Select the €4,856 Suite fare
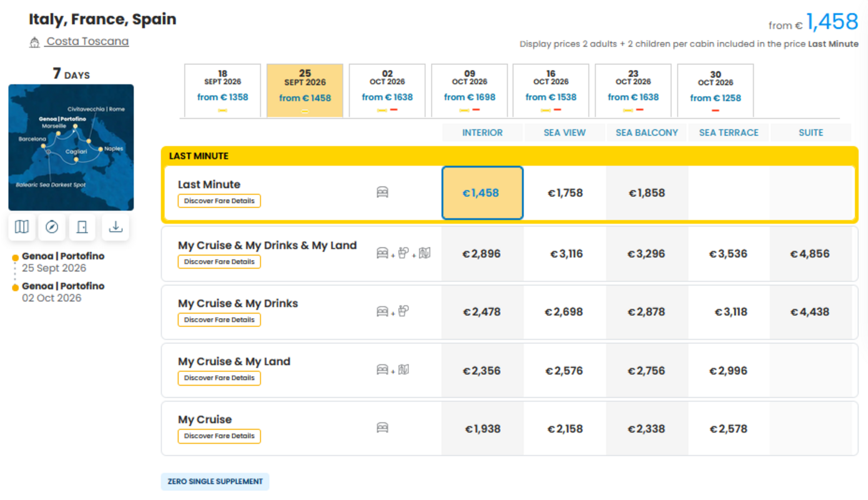The width and height of the screenshot is (868, 500). click(811, 254)
